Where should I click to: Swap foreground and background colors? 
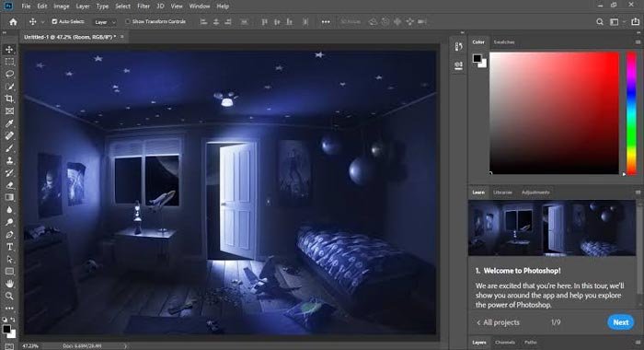(13, 320)
